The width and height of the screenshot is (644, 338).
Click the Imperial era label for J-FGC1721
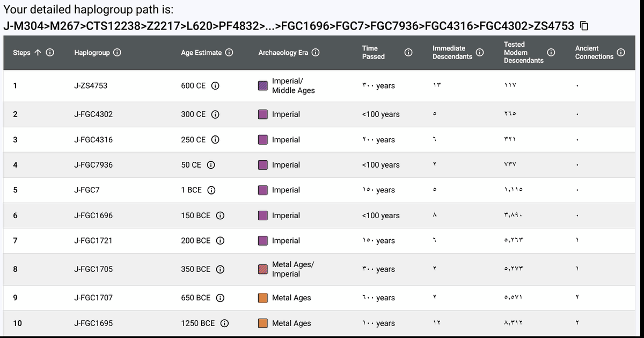286,241
